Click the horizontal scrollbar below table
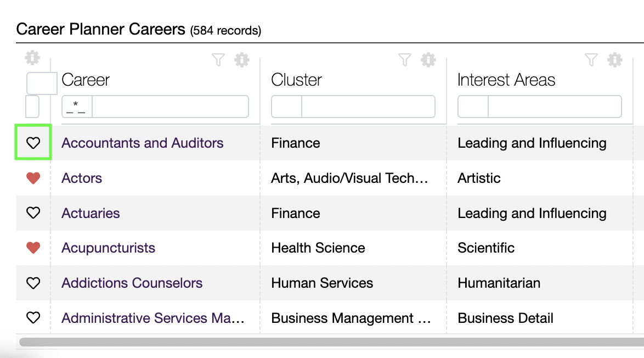 coord(331,342)
